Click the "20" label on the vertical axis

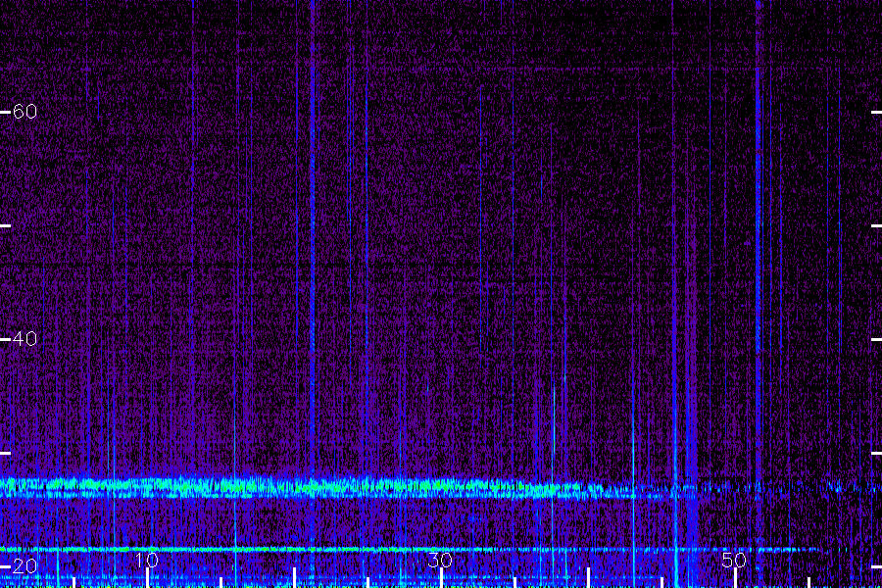pyautogui.click(x=24, y=566)
